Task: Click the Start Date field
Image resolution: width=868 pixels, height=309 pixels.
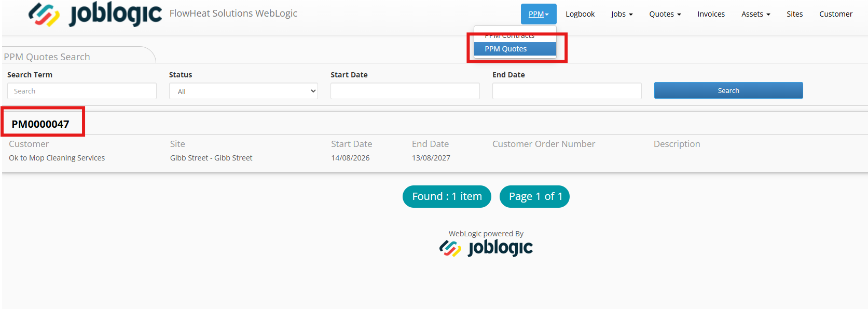Action: (405, 91)
